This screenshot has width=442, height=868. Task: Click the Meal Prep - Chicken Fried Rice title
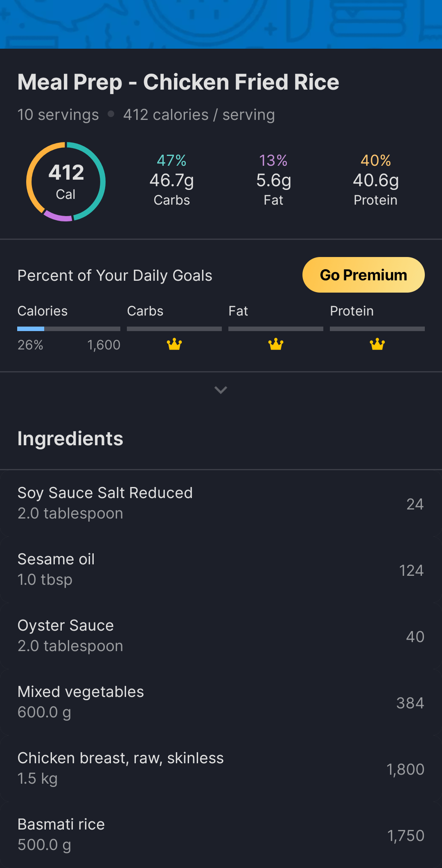pos(178,82)
